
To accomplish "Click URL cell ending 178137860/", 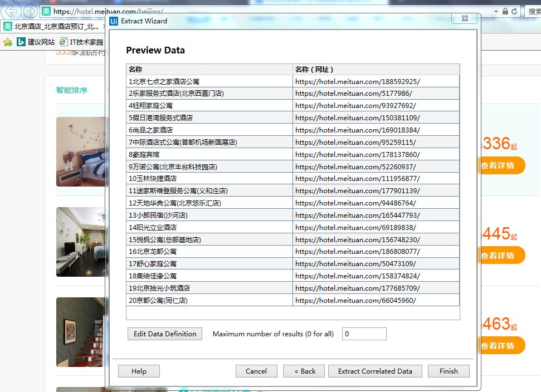I will pyautogui.click(x=376, y=154).
